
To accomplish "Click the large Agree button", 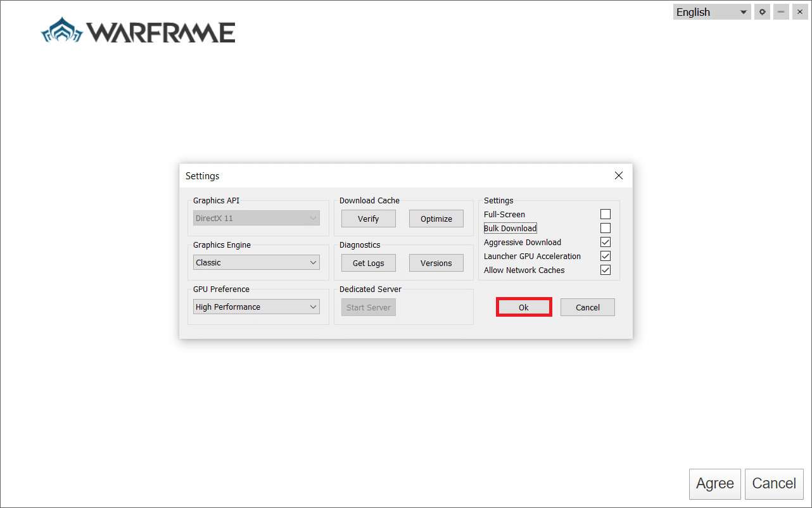I will (715, 484).
